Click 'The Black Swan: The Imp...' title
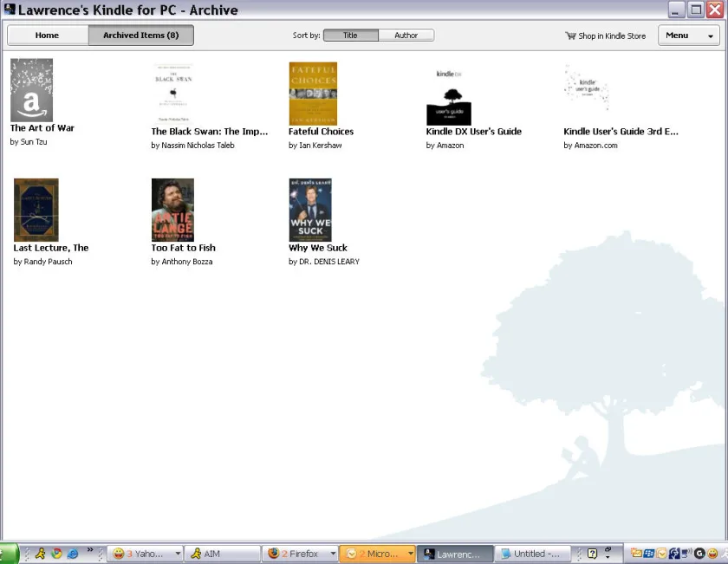The height and width of the screenshot is (564, 728). pyautogui.click(x=210, y=132)
